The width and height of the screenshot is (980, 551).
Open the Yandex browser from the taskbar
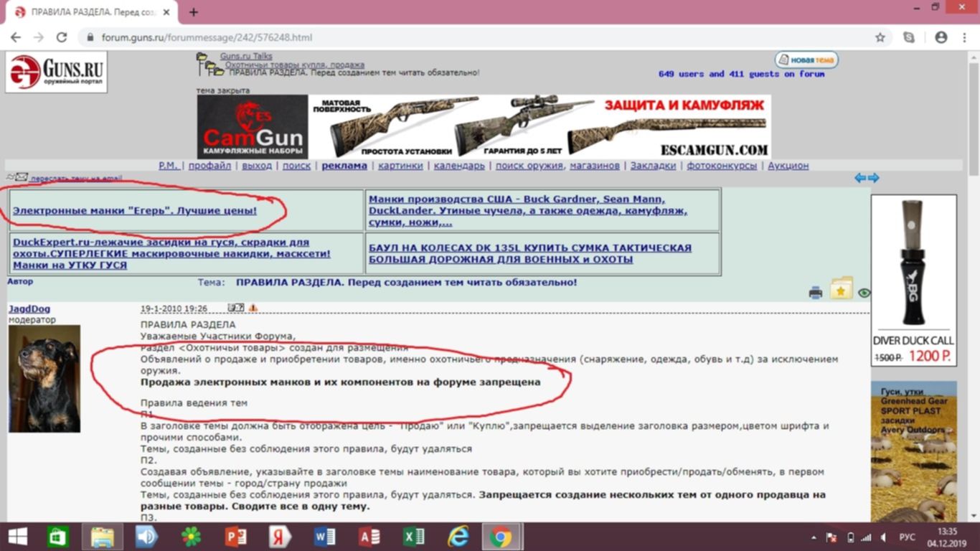(280, 537)
